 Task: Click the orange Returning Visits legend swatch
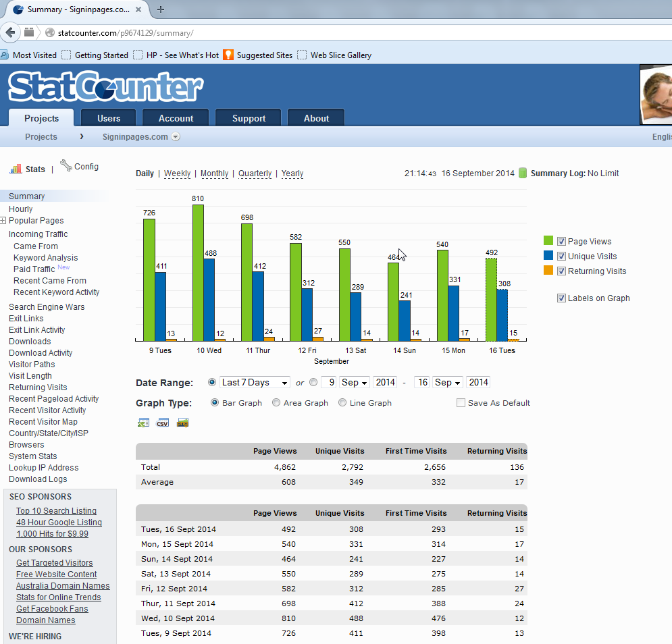click(x=548, y=270)
